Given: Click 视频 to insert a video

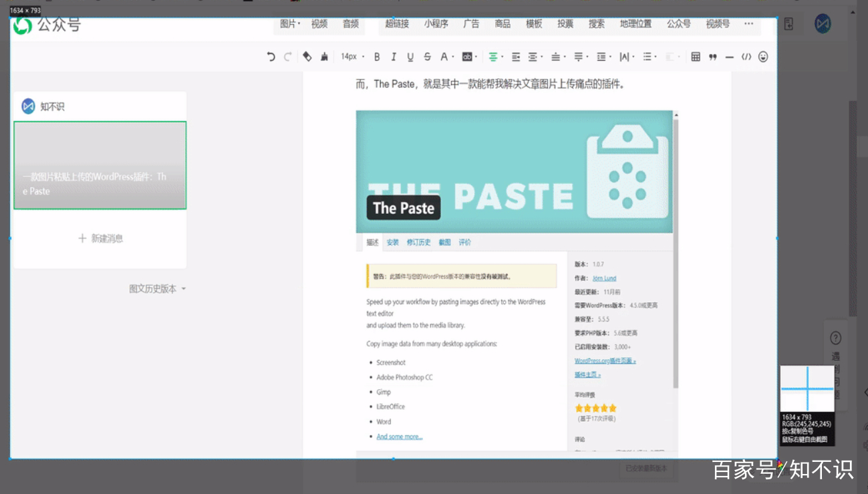Looking at the screenshot, I should tap(319, 24).
